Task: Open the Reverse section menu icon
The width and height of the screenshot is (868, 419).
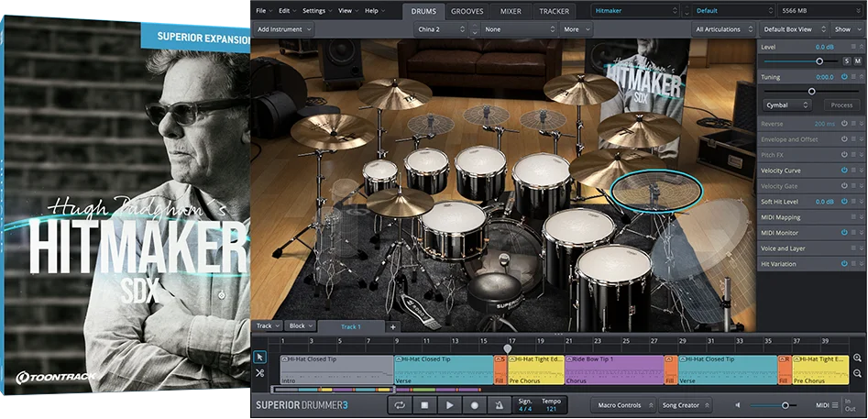Action: pos(853,124)
